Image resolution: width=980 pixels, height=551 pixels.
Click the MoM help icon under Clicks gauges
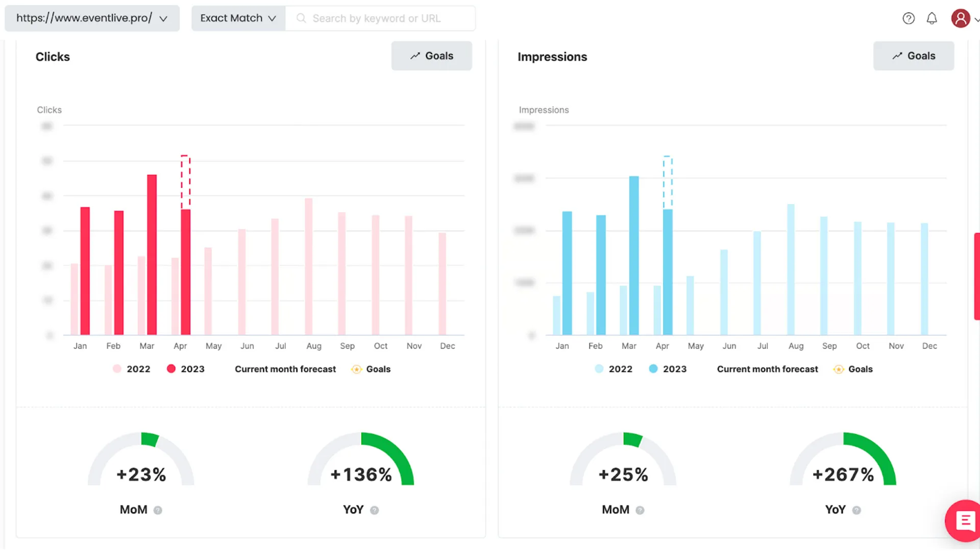(x=158, y=509)
